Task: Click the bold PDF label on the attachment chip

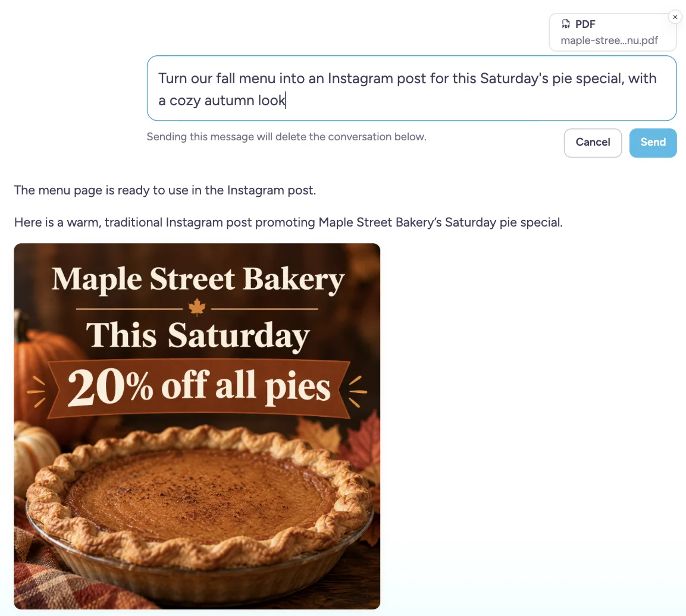Action: (x=585, y=24)
